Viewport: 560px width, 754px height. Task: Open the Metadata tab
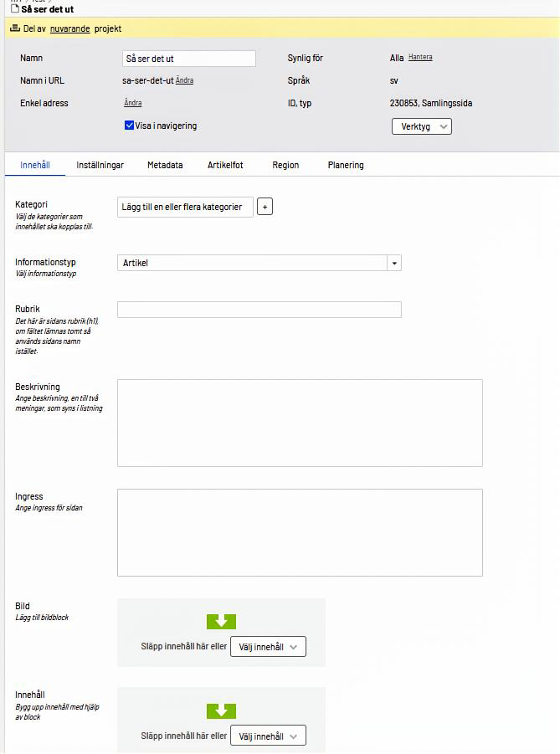pos(165,165)
